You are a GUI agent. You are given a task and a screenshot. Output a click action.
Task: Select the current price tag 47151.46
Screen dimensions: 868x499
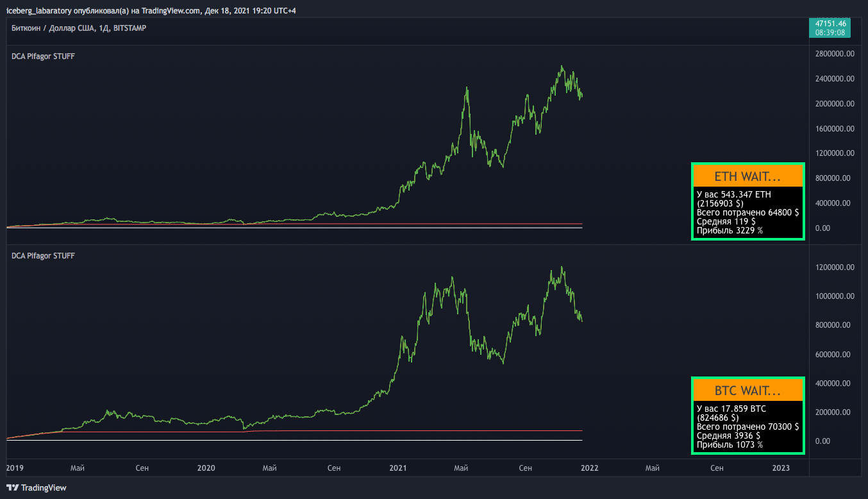click(x=832, y=24)
